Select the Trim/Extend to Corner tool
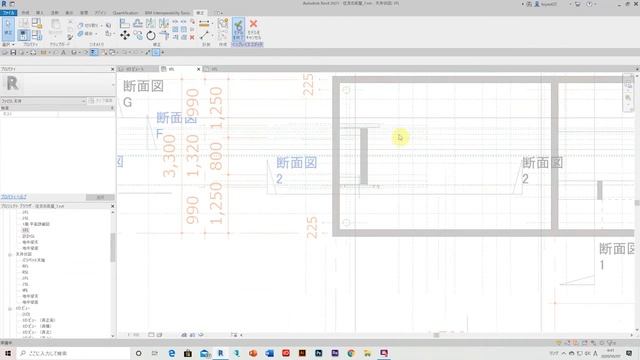 [164, 36]
